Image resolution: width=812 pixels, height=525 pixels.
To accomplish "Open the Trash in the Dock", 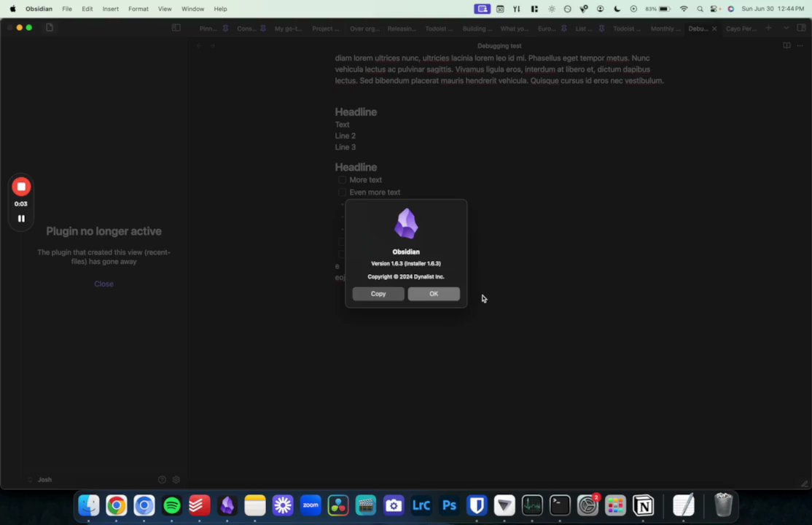I will click(x=723, y=505).
